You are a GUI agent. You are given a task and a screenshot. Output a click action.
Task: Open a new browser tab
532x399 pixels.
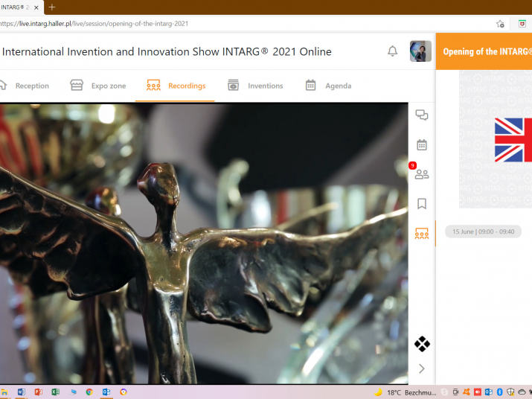point(52,7)
